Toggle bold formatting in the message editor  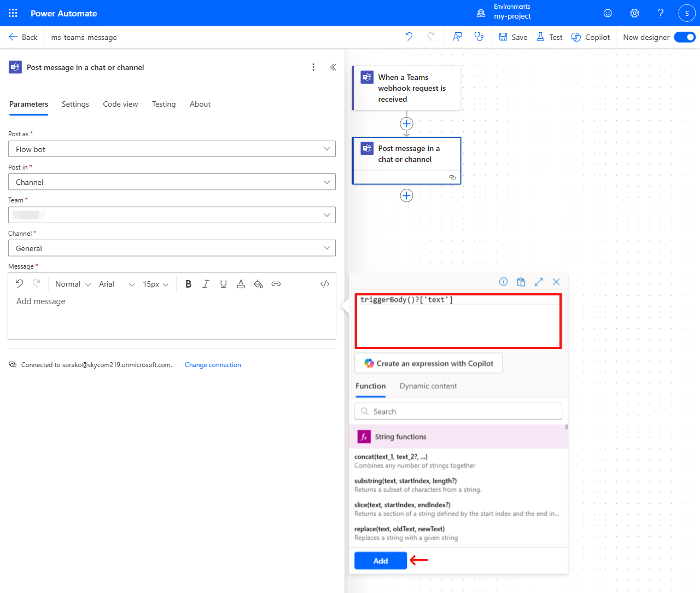tap(188, 283)
